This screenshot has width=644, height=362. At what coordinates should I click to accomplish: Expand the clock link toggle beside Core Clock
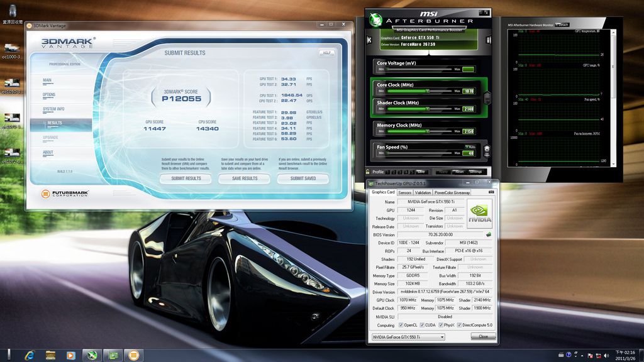487,97
